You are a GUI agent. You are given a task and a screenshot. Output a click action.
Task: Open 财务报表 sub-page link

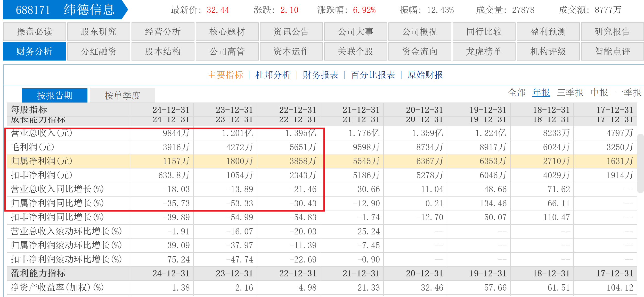tap(320, 75)
